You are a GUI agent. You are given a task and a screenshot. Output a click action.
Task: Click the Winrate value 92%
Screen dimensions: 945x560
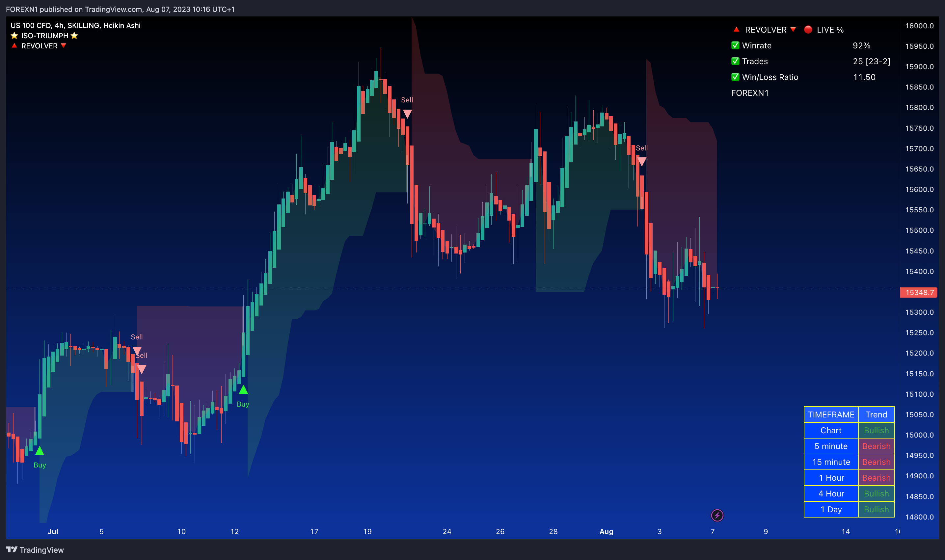click(862, 46)
